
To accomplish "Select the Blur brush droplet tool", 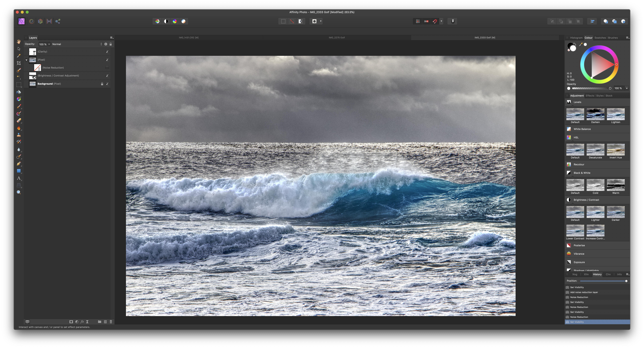I will [19, 149].
